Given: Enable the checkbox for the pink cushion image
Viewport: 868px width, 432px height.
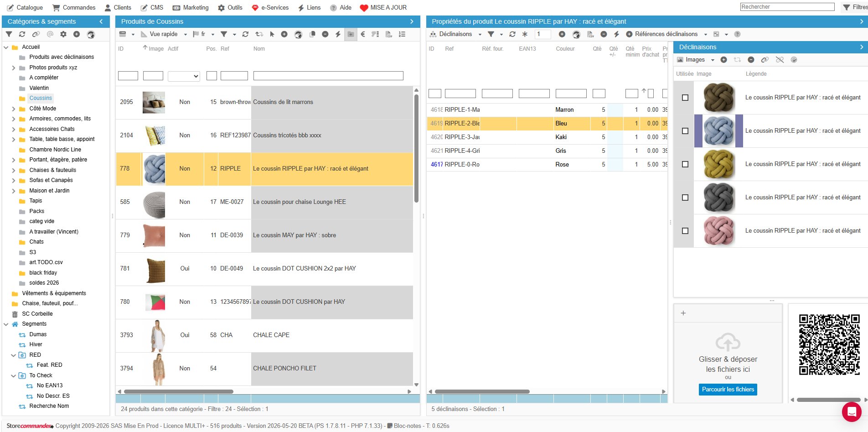Looking at the screenshot, I should pos(685,231).
